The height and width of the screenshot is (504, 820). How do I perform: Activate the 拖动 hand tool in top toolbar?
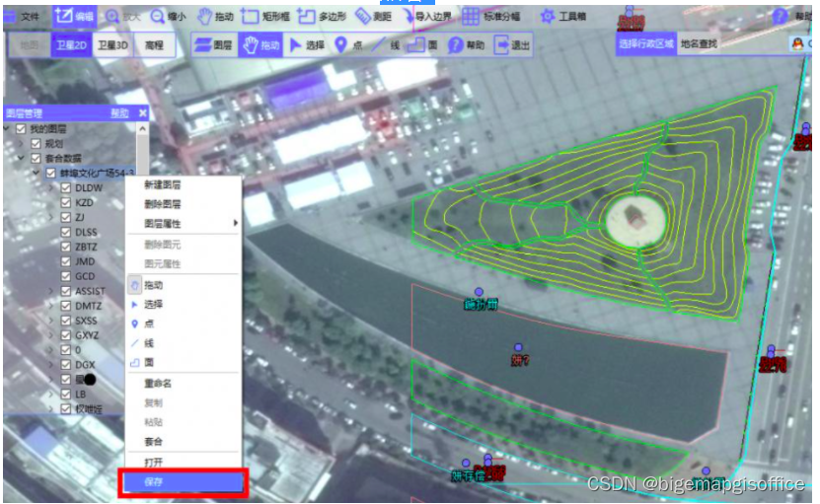coord(204,17)
